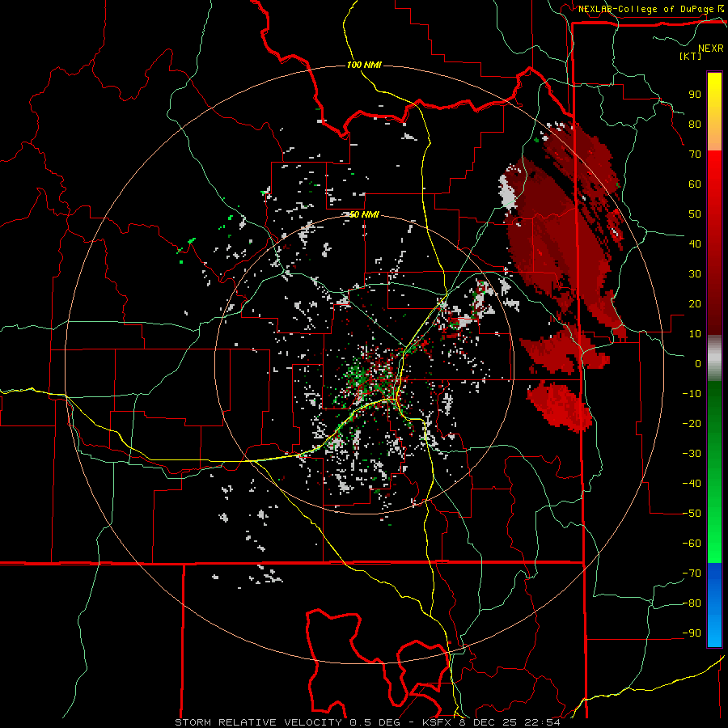Click the 50 NMI range ring label
The width and height of the screenshot is (728, 728).
[365, 214]
